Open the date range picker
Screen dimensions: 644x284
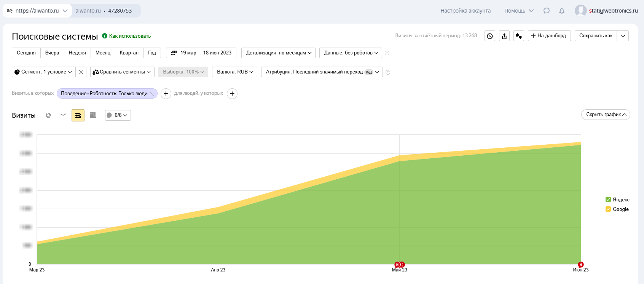[x=201, y=53]
